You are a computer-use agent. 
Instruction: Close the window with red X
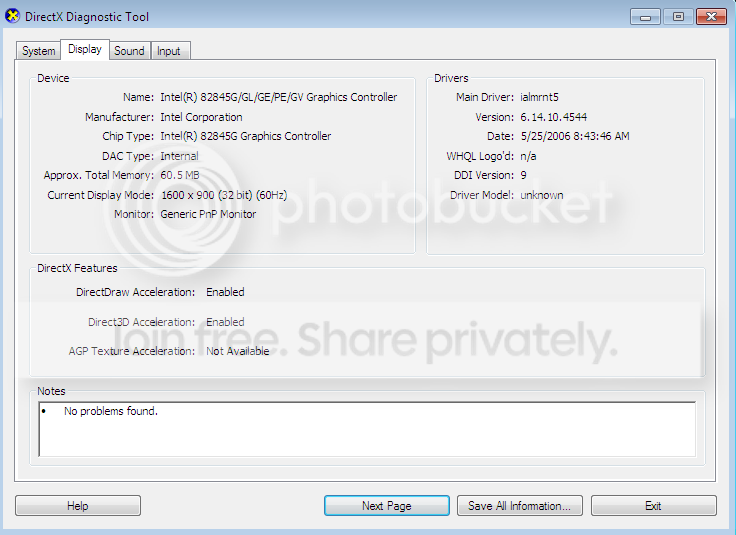[712, 17]
